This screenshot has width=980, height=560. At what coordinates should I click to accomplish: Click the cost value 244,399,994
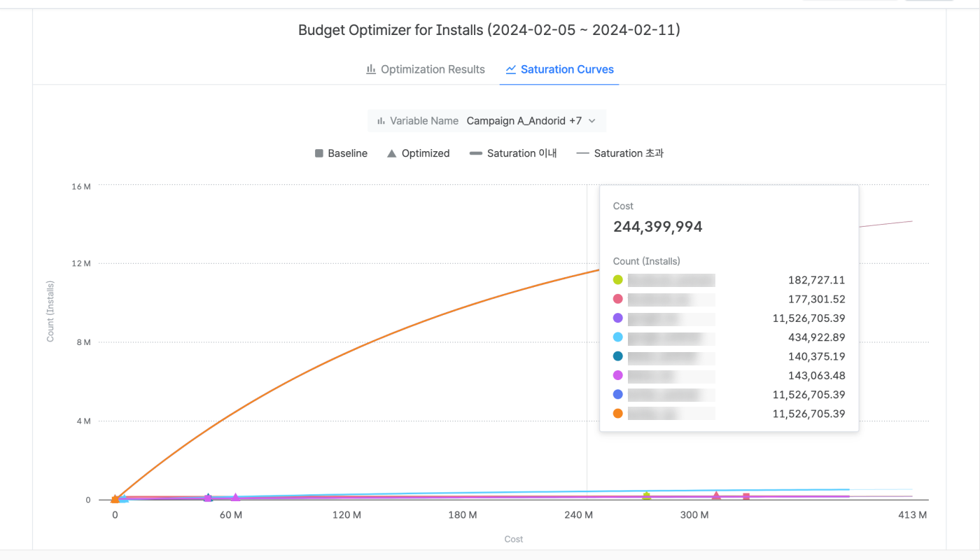click(x=658, y=227)
